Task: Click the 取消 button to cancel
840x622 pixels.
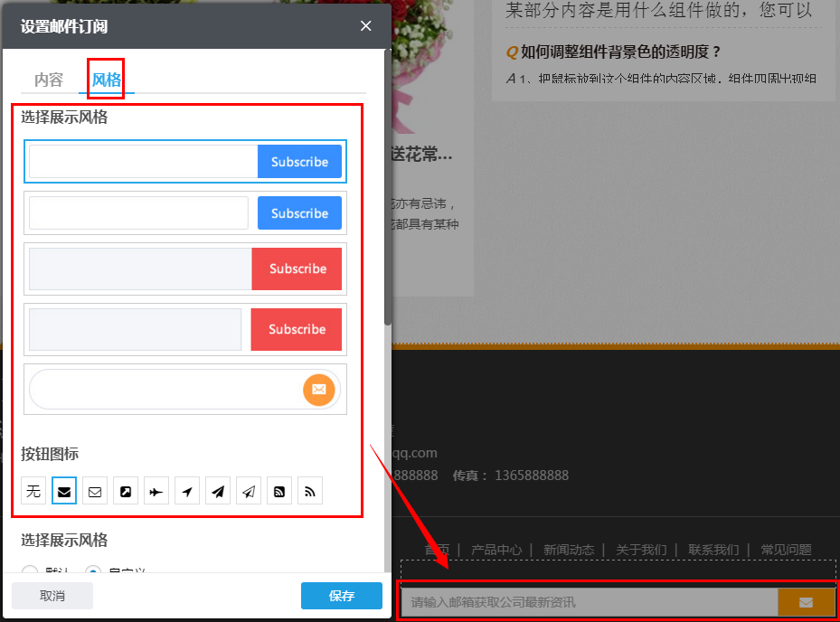Action: click(x=52, y=596)
